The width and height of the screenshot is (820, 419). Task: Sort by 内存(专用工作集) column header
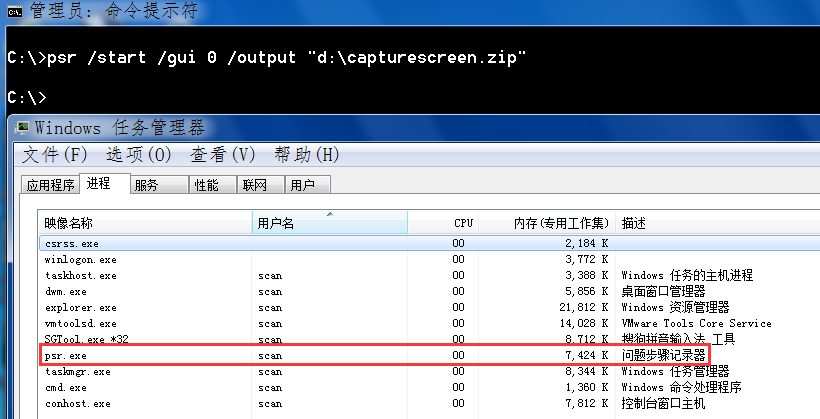point(546,223)
